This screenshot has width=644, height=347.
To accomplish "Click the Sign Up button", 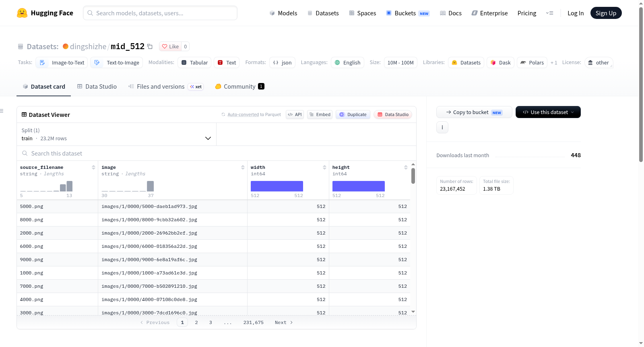I will tap(606, 13).
